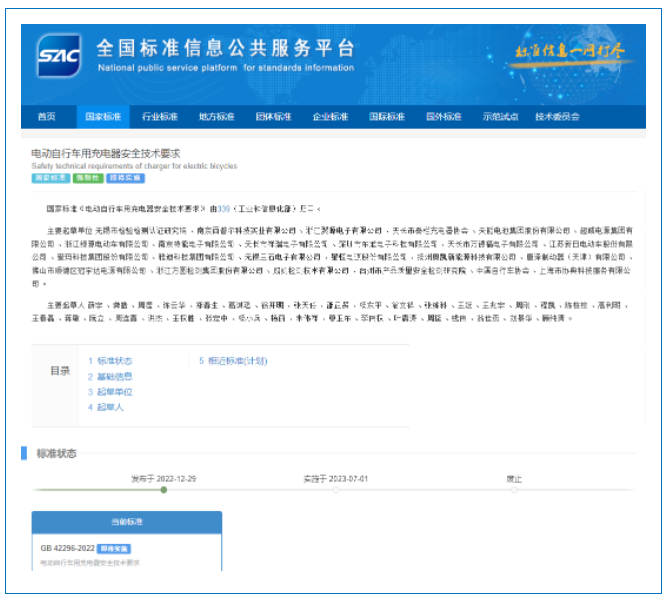Go to 团体标准 tab
The width and height of the screenshot is (670, 604).
[273, 117]
